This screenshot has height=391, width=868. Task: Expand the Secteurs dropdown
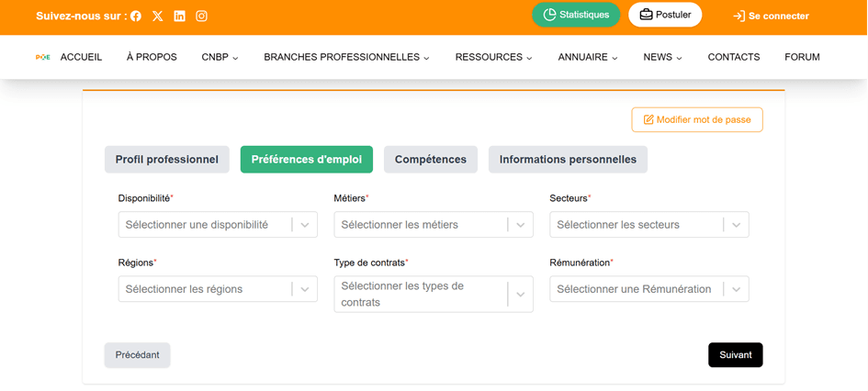coord(648,225)
